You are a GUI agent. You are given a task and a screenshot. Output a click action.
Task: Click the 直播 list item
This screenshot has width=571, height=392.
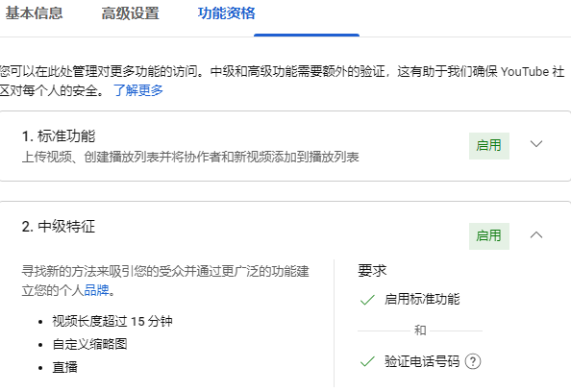[64, 367]
